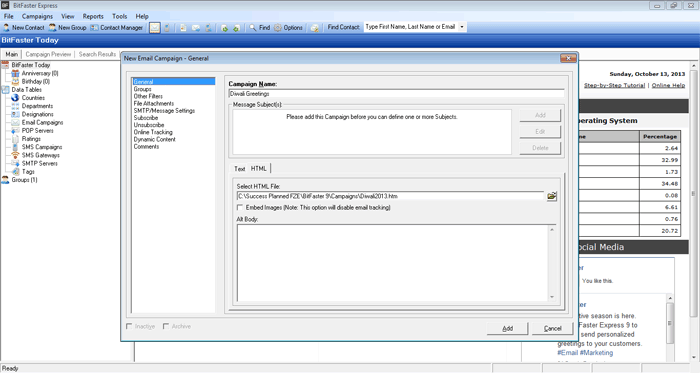
Task: Click the Find magnifier icon
Action: coord(253,28)
